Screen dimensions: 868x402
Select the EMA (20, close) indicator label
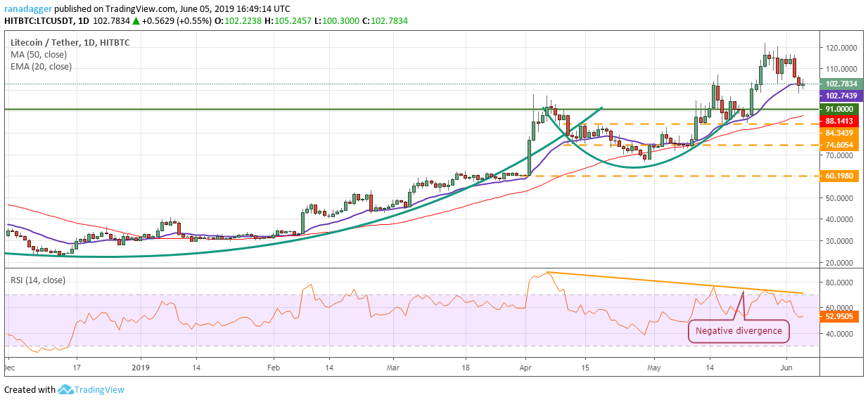[x=41, y=67]
